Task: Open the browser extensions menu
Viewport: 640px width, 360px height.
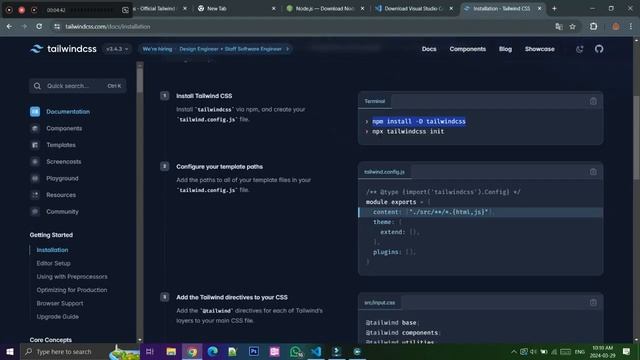Action: tap(593, 27)
